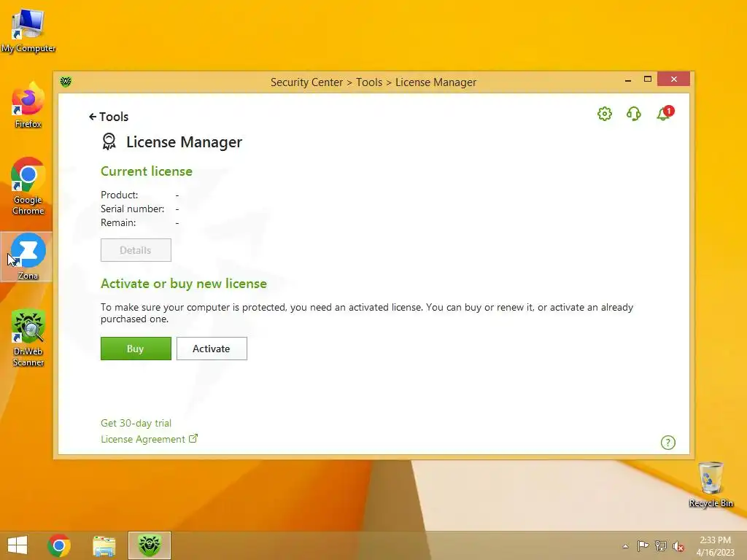This screenshot has width=747, height=560.
Task: Click the muted volume tray icon
Action: click(x=678, y=546)
